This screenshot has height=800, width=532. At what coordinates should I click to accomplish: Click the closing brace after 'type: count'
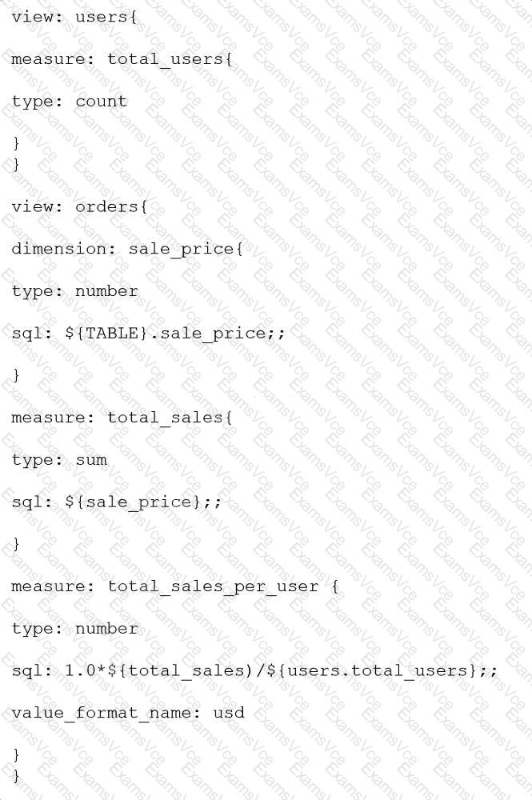pos(16,143)
